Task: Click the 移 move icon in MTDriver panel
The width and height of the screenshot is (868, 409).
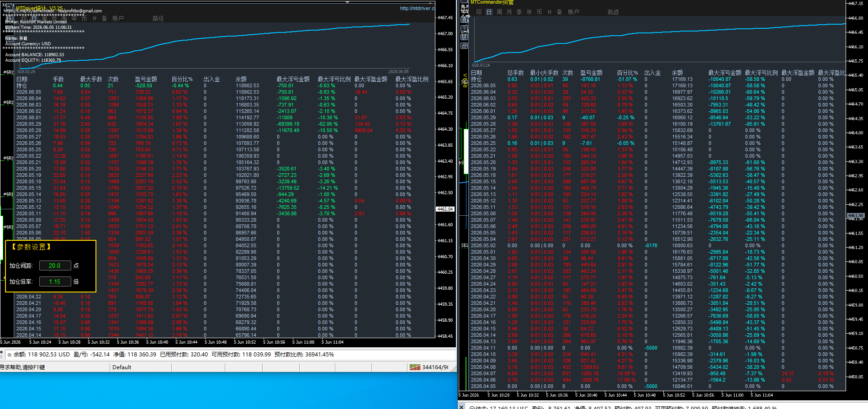Action: tap(10, 18)
